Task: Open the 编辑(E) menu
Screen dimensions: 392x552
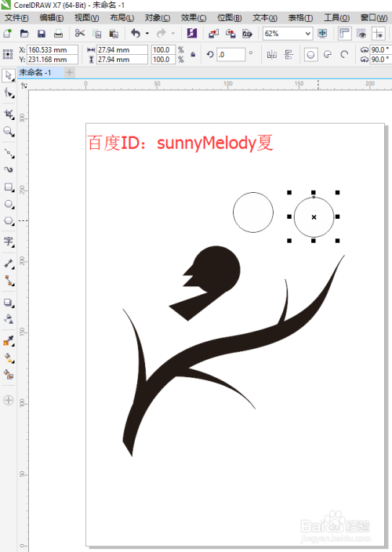Action: 52,17
